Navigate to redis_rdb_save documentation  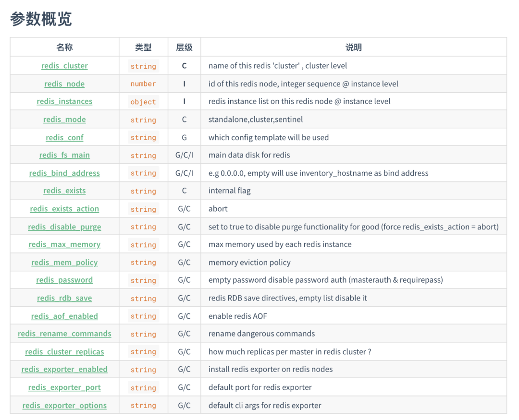point(64,298)
